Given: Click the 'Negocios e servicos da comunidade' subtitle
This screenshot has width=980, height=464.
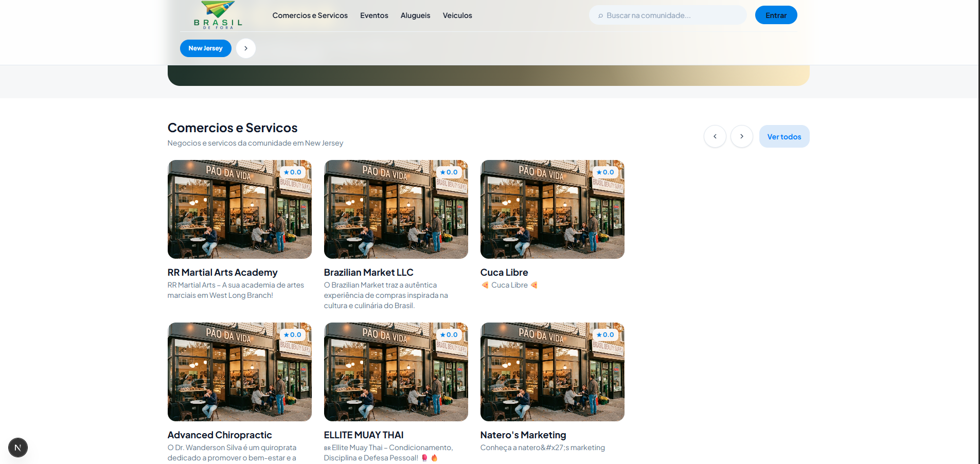Looking at the screenshot, I should [x=255, y=143].
